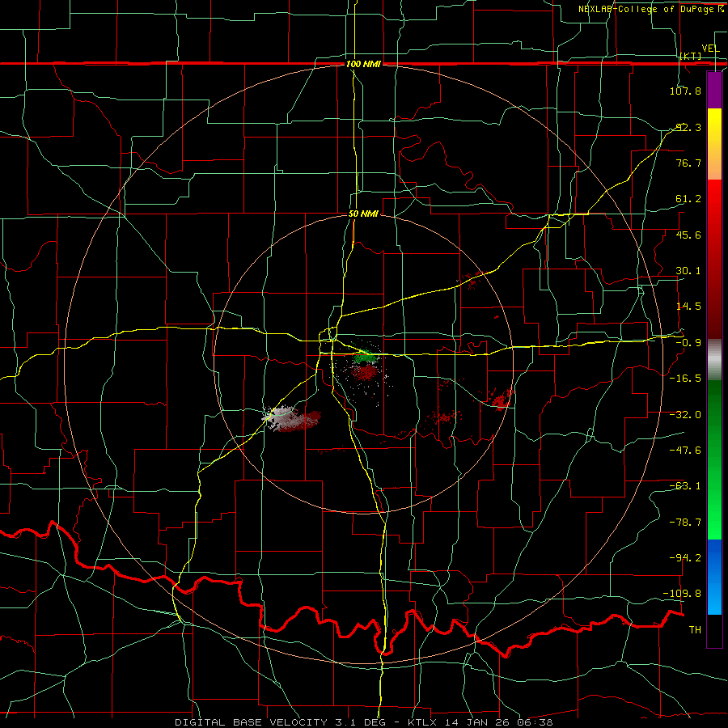Click the TH legend label
Image resolution: width=728 pixels, height=728 pixels.
click(x=695, y=629)
